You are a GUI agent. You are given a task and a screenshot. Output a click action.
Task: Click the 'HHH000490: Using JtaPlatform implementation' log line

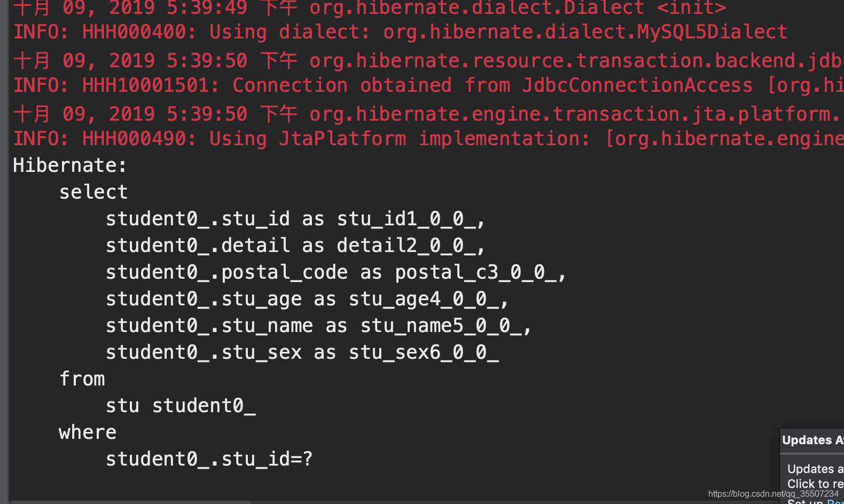428,139
